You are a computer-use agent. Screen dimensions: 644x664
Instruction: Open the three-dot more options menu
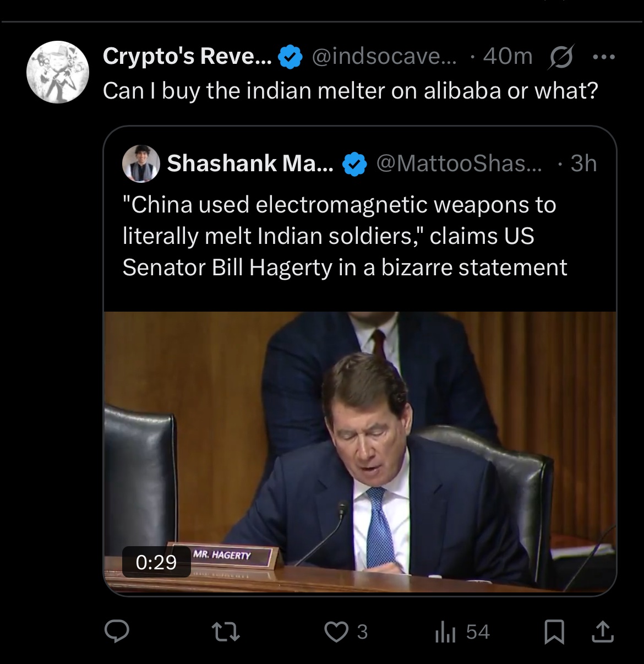(604, 57)
